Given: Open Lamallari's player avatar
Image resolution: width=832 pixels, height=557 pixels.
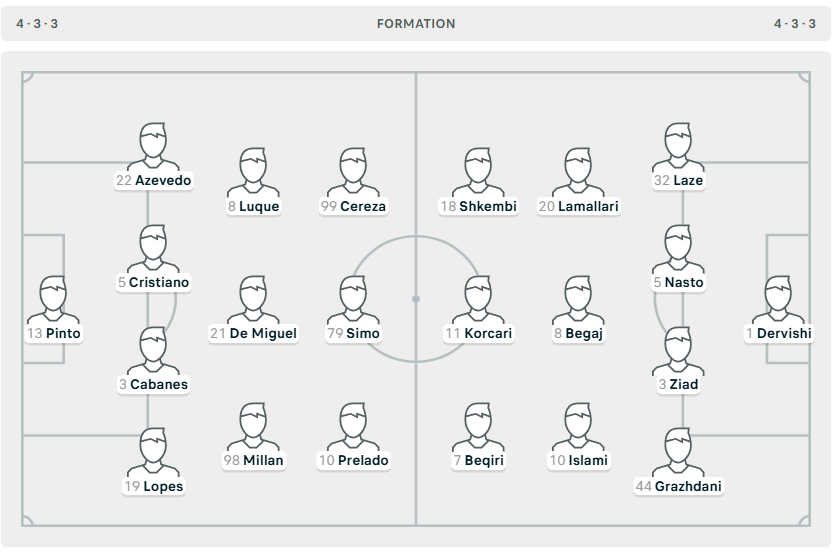Looking at the screenshot, I should [x=578, y=172].
